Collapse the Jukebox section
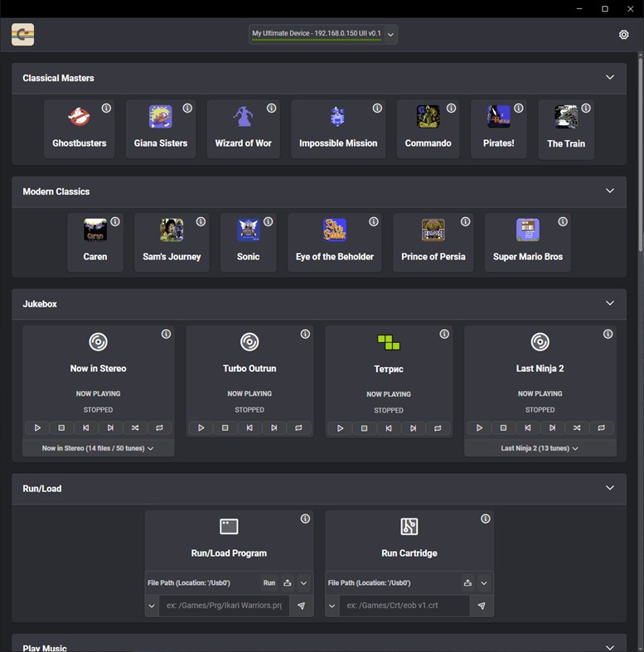 (x=609, y=303)
